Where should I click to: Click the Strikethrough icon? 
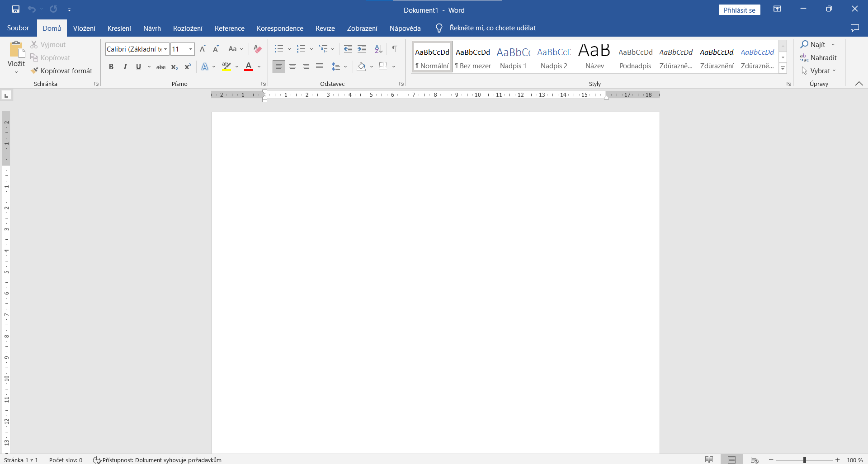[x=160, y=67]
